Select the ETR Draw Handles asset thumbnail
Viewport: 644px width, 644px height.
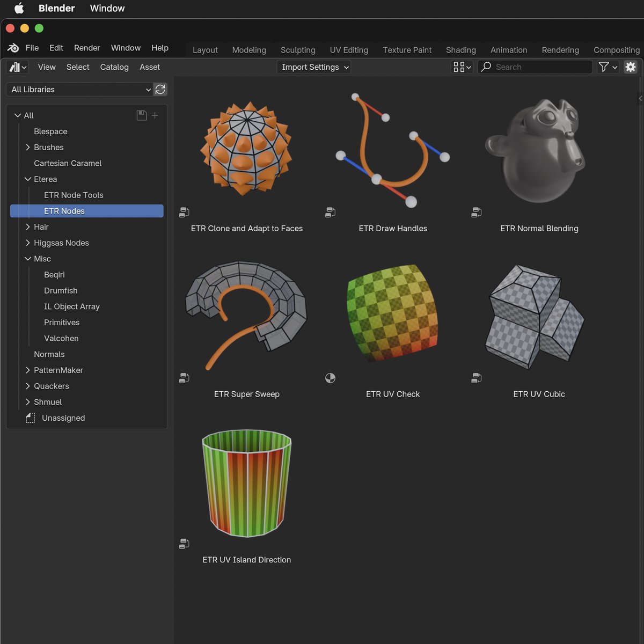tap(393, 150)
